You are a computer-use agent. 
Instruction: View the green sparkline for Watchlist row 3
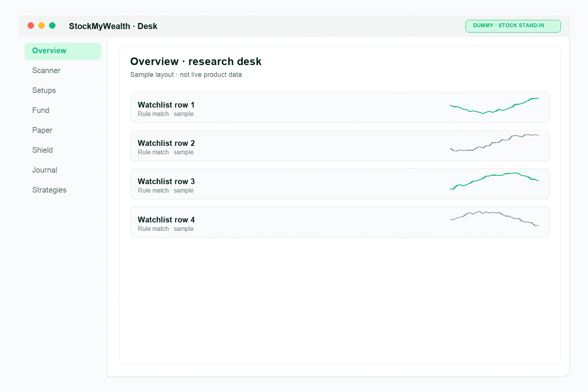tap(494, 181)
